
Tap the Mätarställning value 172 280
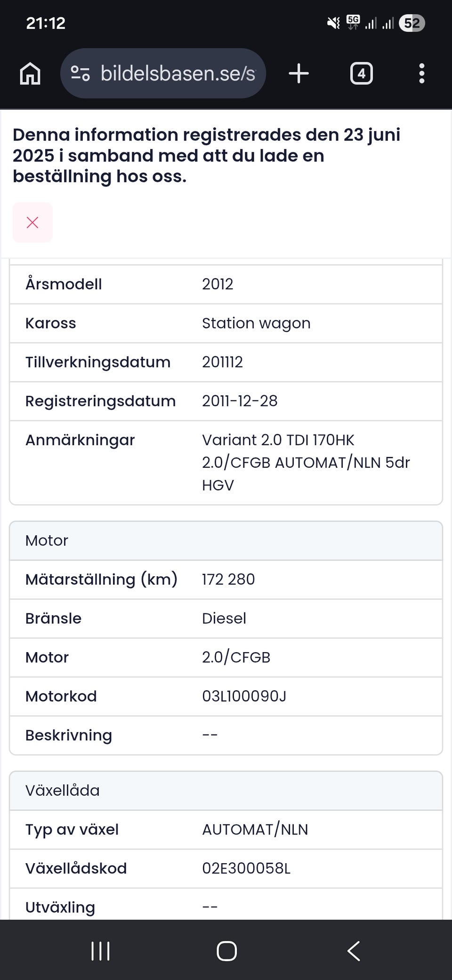[x=228, y=579]
